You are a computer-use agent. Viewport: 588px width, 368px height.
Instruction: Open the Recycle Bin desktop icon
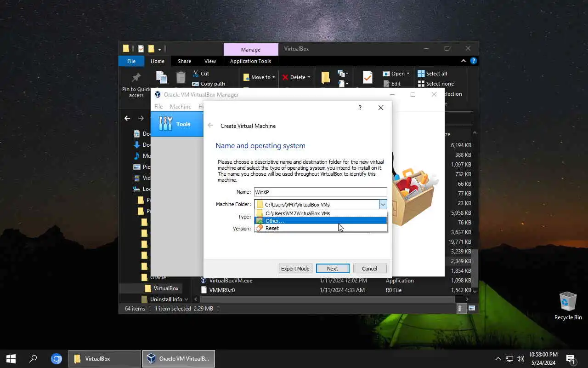pos(568,305)
